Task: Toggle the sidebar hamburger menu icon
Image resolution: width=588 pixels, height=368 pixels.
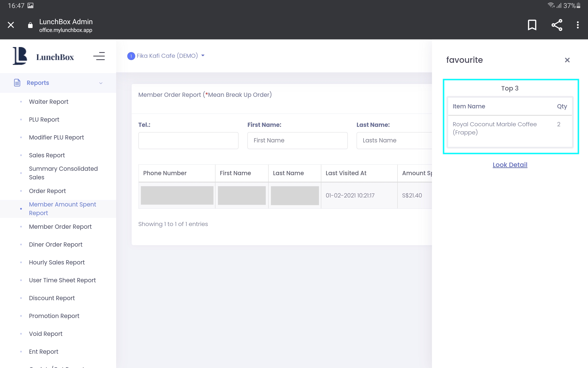Action: pos(99,56)
